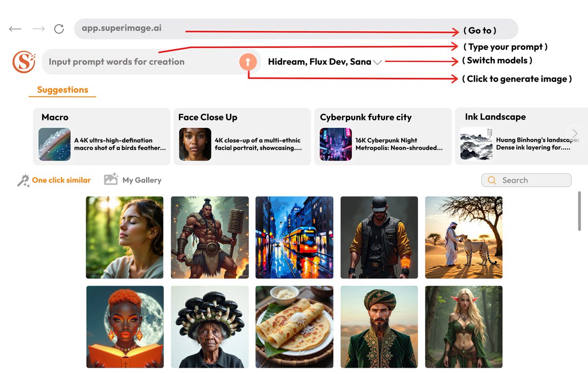Choose the Ink Landscape suggestion card
Screen dimensions: 588x374
coord(521,136)
